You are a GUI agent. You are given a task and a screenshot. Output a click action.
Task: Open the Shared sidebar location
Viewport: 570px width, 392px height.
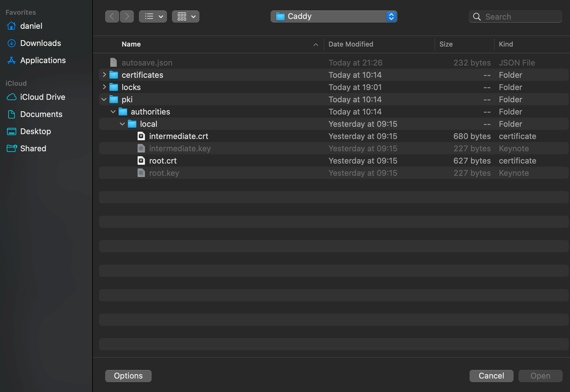pos(33,149)
